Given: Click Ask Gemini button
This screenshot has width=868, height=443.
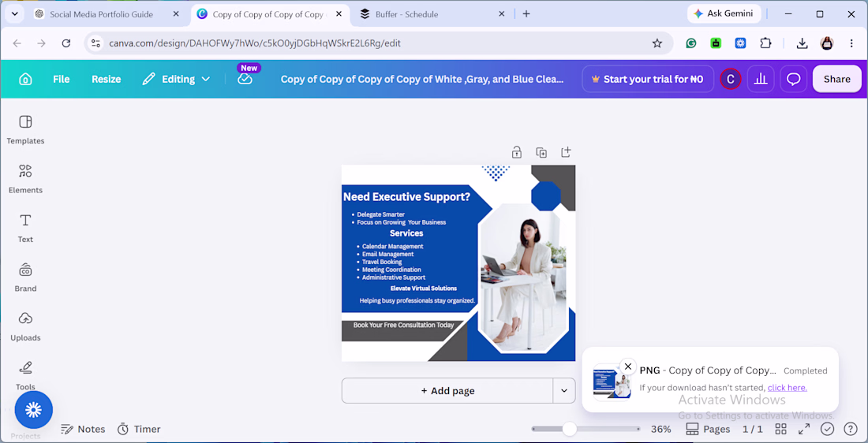Looking at the screenshot, I should (724, 14).
